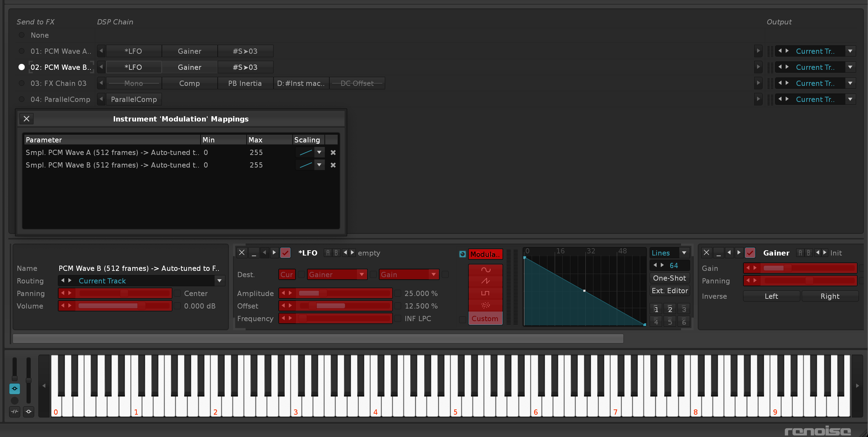The image size is (868, 437).
Task: Open scaling dropdown for PCM Wave B mapping
Action: 319,165
